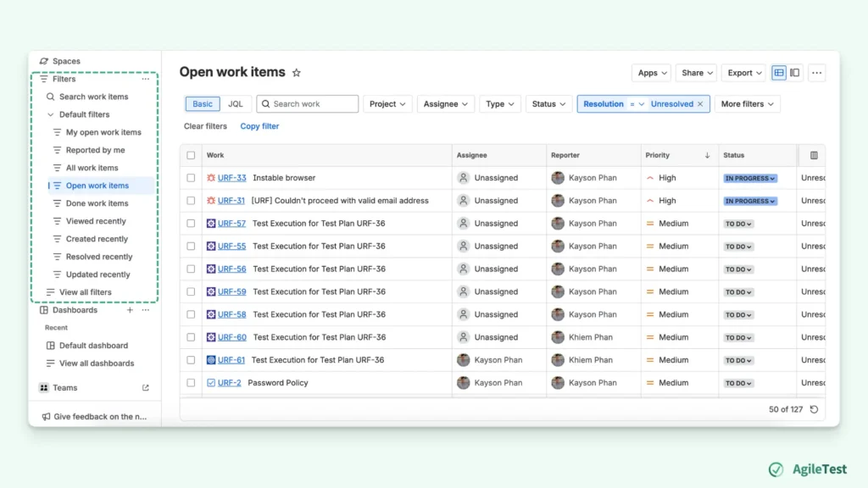
Task: Focus the Search work input field
Action: pyautogui.click(x=307, y=104)
